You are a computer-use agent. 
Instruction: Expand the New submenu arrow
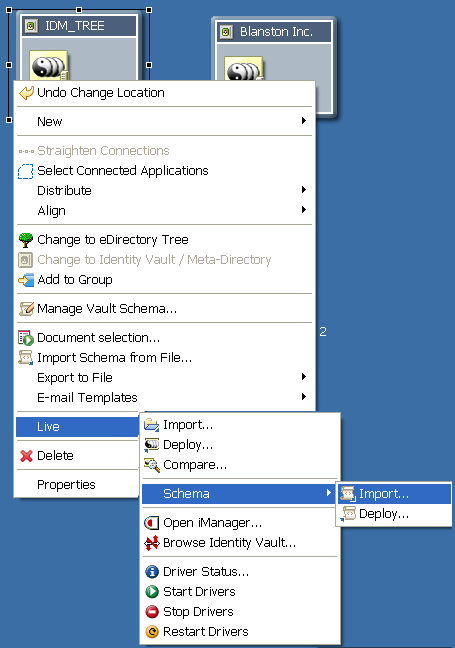pyautogui.click(x=304, y=121)
